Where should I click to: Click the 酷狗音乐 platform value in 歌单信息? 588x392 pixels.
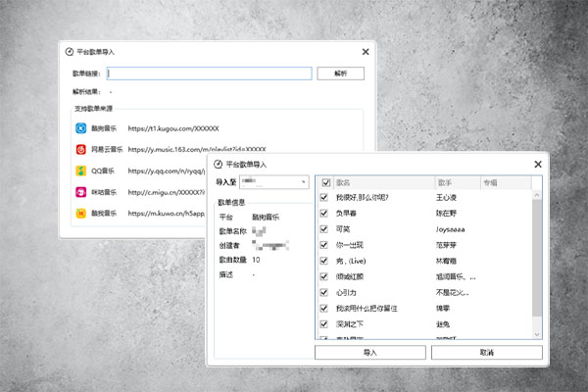point(266,217)
